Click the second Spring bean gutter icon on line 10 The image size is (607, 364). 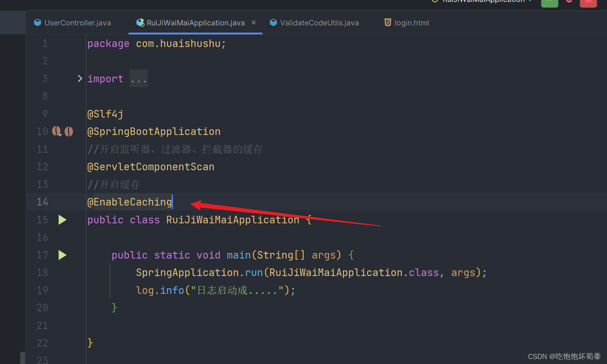pyautogui.click(x=69, y=131)
